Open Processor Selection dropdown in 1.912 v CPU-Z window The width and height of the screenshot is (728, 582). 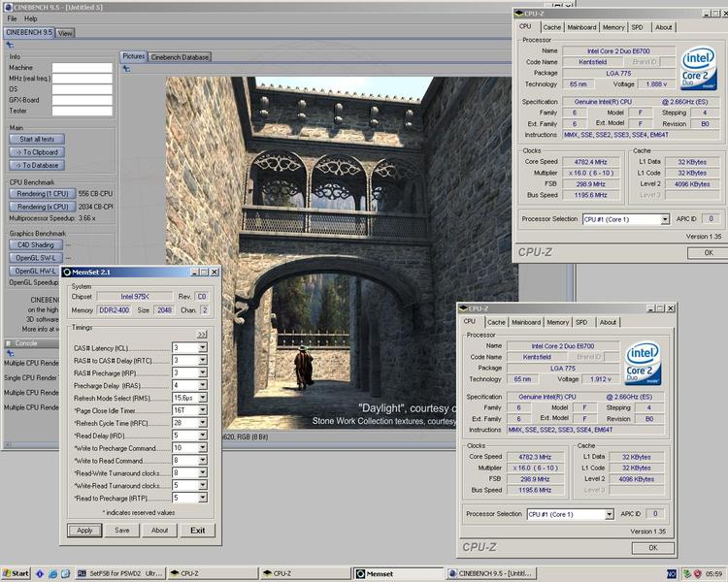tap(610, 514)
